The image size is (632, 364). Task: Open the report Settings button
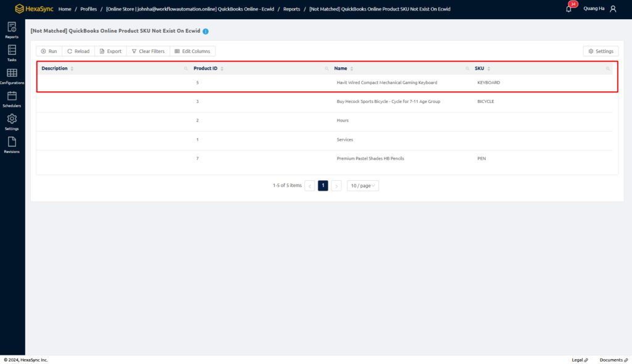click(x=601, y=51)
